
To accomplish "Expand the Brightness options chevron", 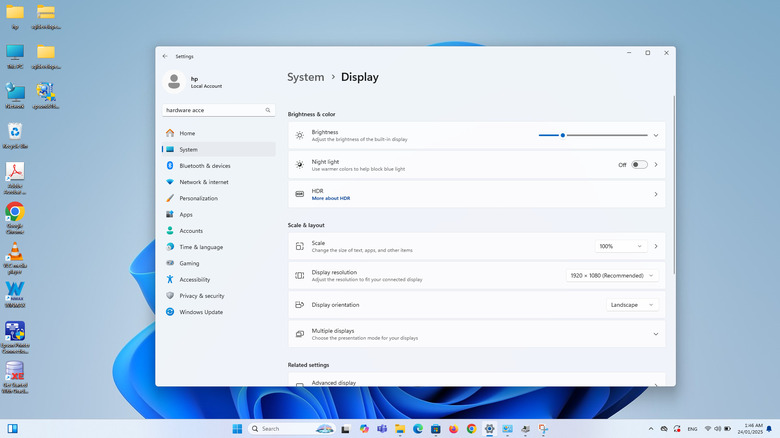I will pos(656,135).
